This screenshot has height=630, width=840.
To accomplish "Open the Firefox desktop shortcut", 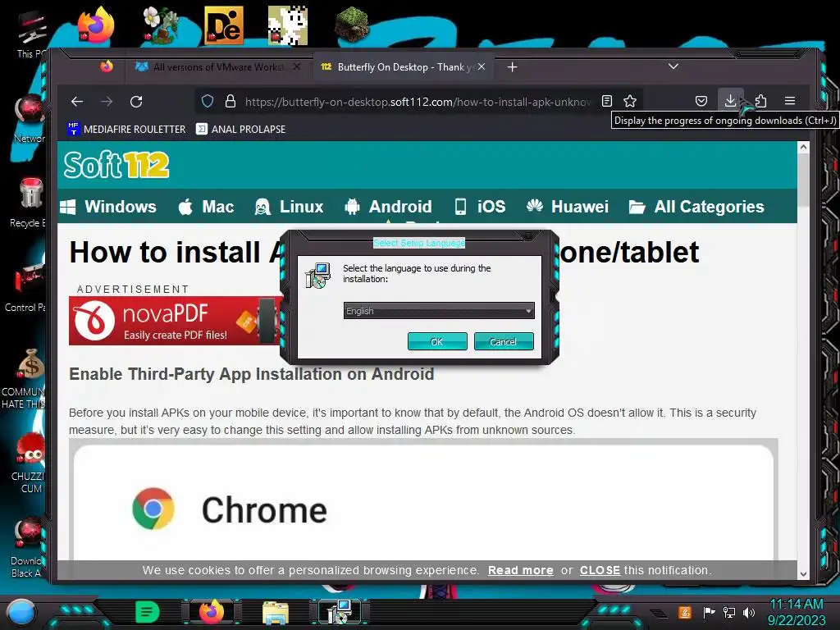I will (x=97, y=25).
